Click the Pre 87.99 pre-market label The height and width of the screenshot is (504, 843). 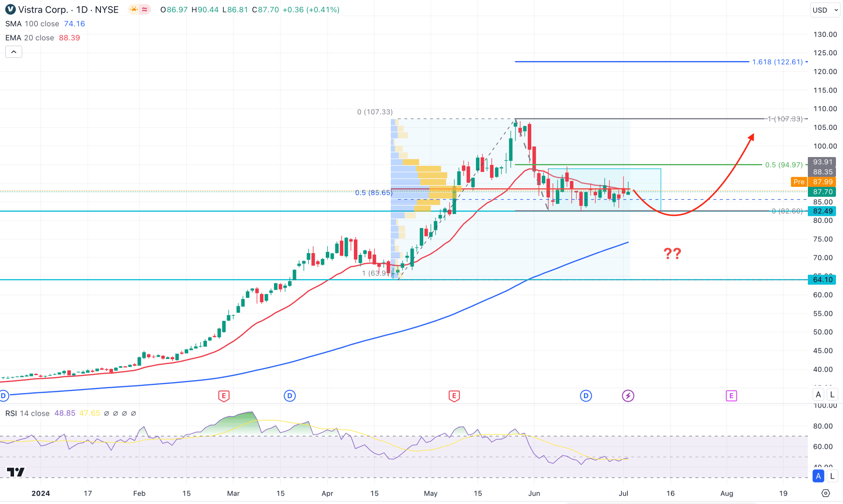[x=813, y=182]
